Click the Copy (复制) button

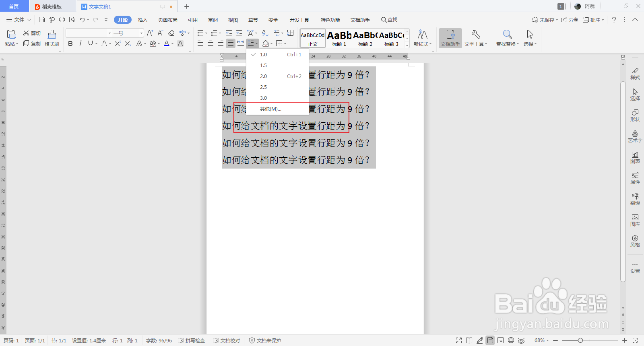[x=32, y=43]
